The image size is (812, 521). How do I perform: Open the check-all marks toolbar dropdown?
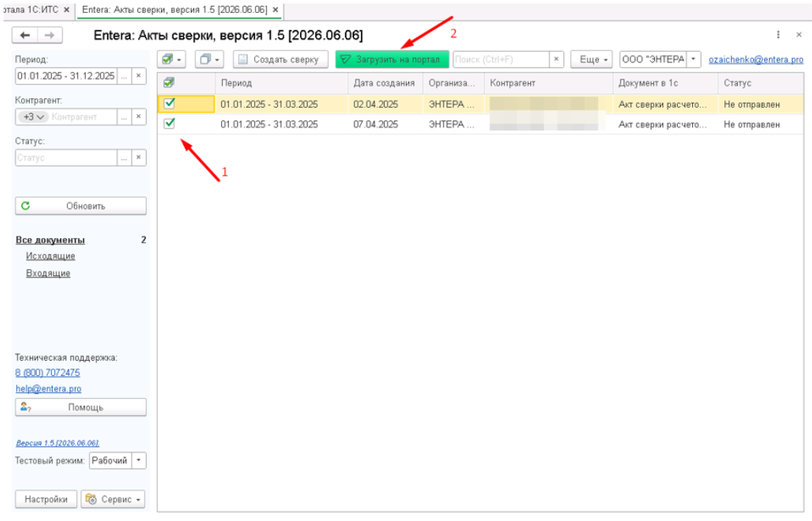coord(172,59)
